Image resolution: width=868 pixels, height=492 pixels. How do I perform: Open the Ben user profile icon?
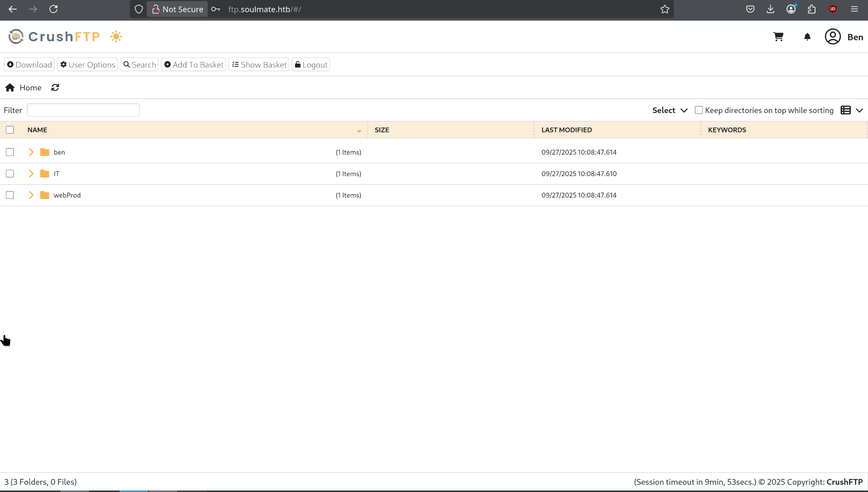click(833, 37)
